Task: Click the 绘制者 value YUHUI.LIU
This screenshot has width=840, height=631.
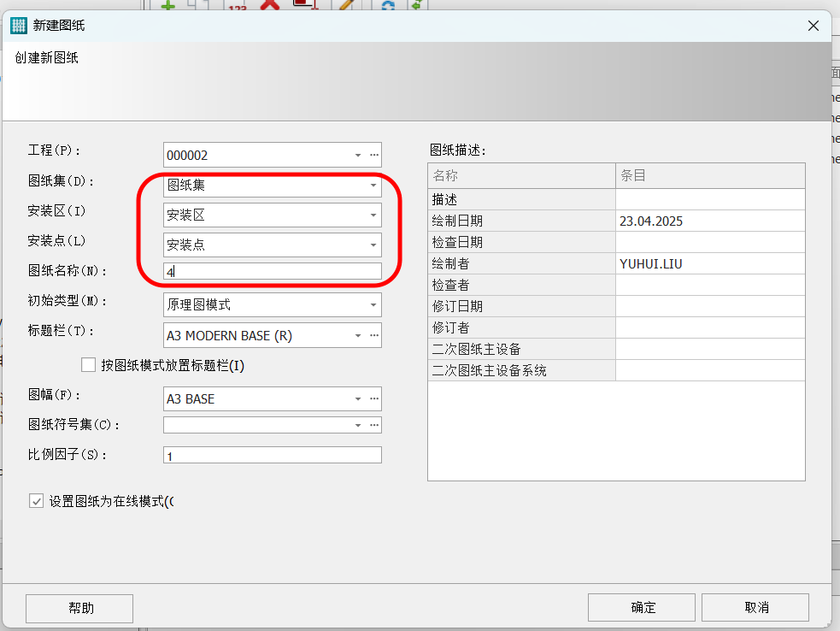Action: coord(710,263)
